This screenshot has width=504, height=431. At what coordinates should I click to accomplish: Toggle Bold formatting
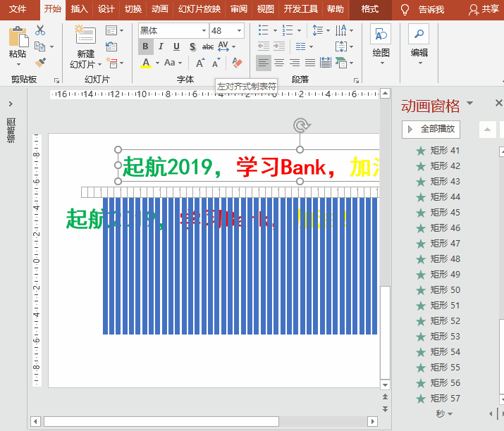(145, 46)
